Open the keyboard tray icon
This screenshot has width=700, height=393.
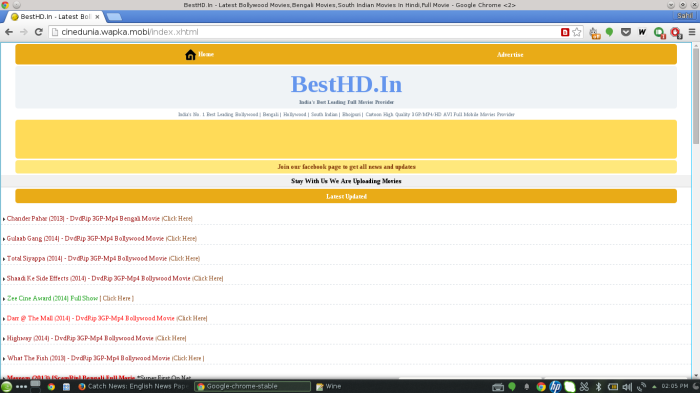498,387
